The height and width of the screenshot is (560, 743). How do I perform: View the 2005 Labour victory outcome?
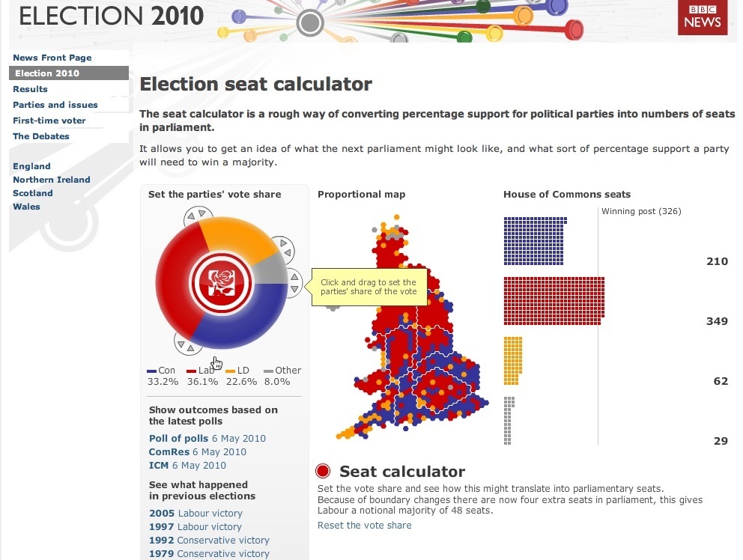click(x=195, y=513)
